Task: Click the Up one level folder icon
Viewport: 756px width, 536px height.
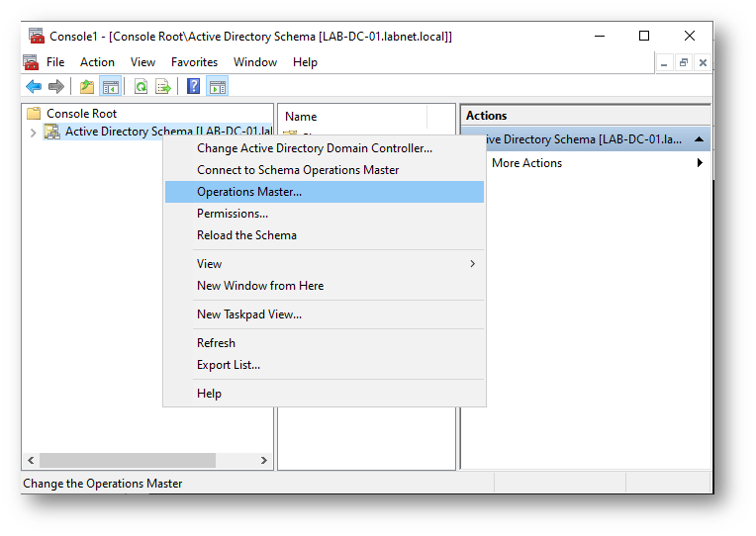Action: point(87,87)
